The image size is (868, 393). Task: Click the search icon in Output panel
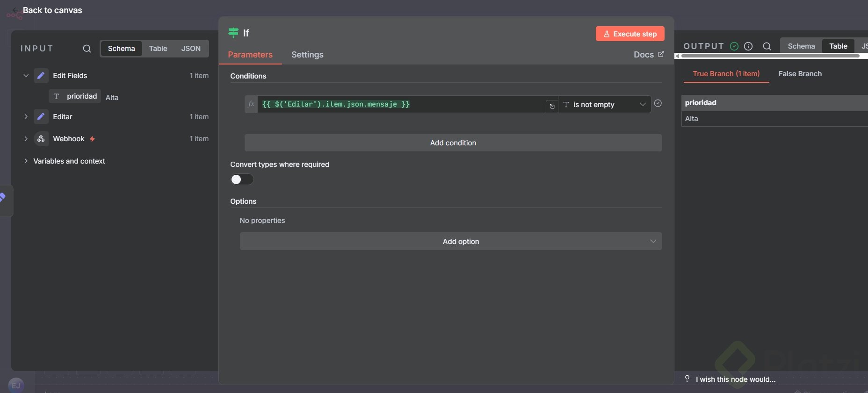(x=767, y=46)
